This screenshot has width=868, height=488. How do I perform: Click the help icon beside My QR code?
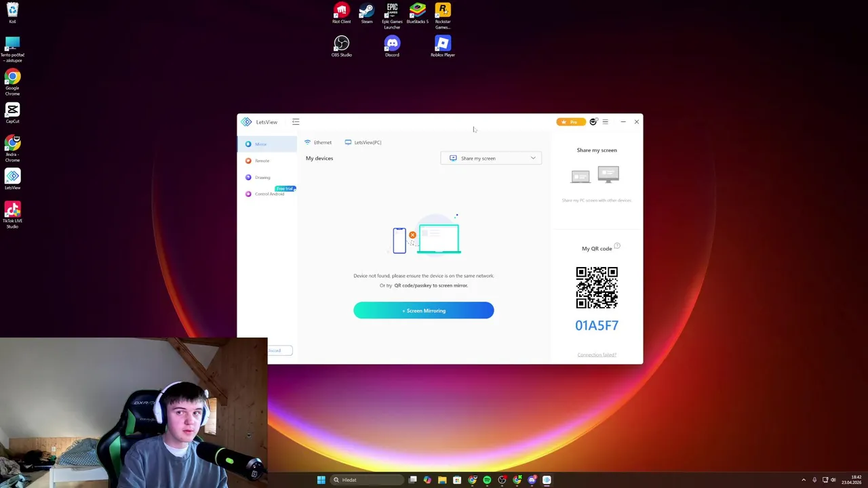617,247
